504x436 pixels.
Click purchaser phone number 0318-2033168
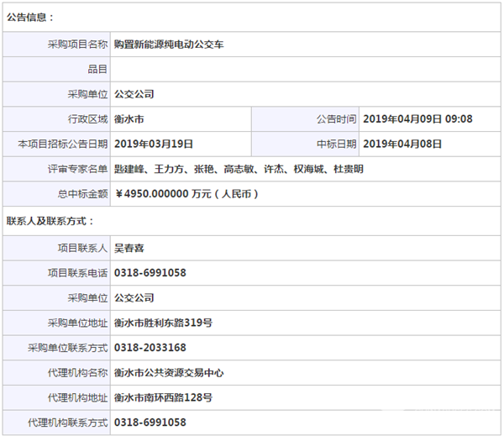coord(150,348)
